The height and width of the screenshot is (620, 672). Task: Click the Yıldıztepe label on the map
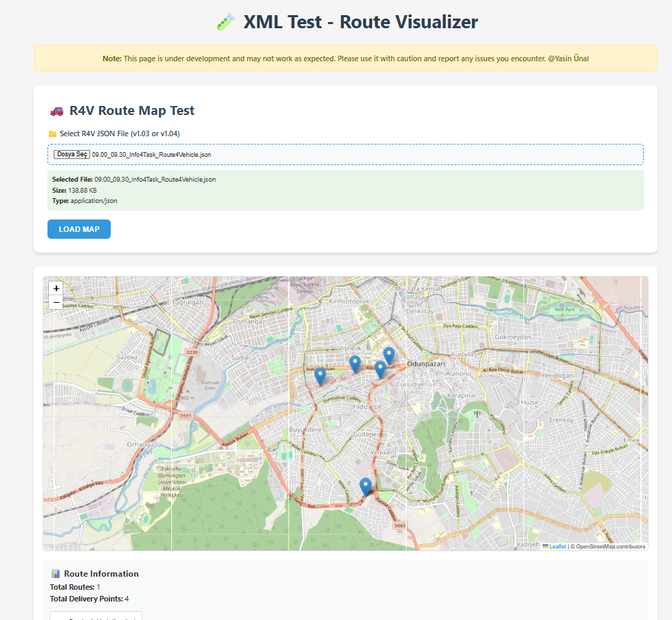[367, 407]
